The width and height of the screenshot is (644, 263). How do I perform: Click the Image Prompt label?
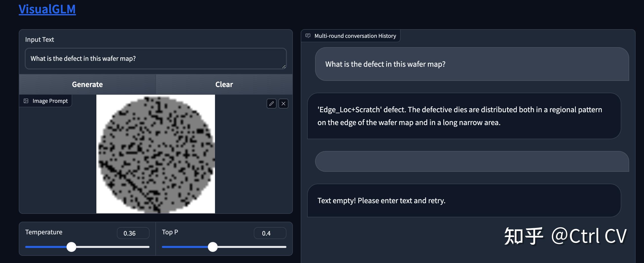pyautogui.click(x=50, y=101)
